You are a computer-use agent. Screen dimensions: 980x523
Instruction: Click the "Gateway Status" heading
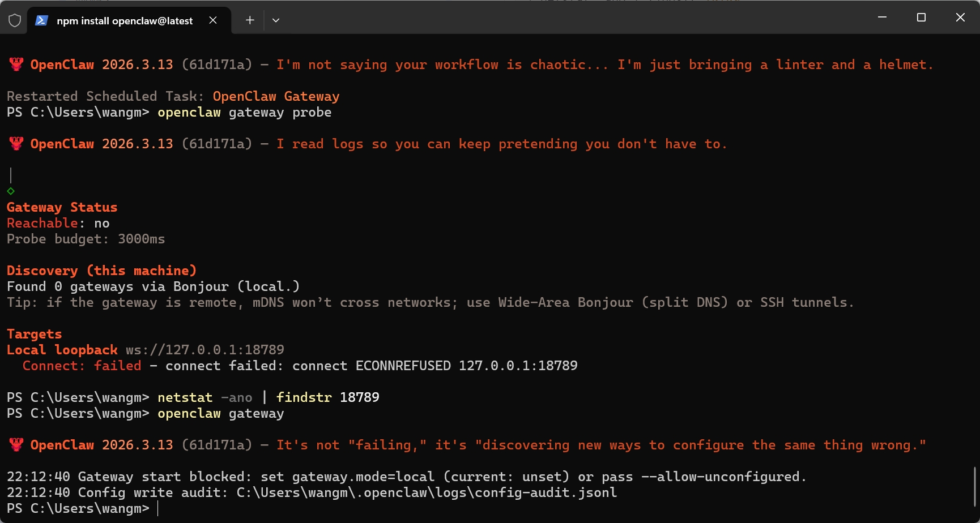(62, 207)
